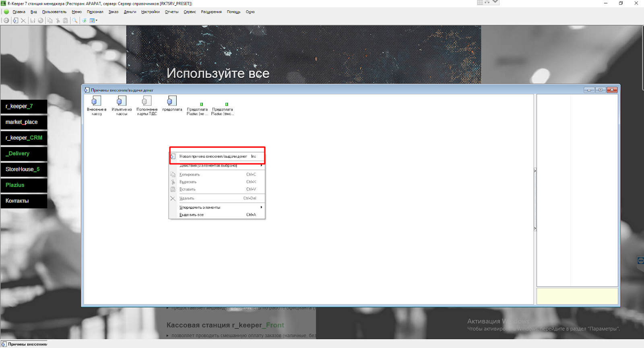The height and width of the screenshot is (348, 644).
Task: Click the 'r_keeper_CRM' sidebar button
Action: click(24, 138)
